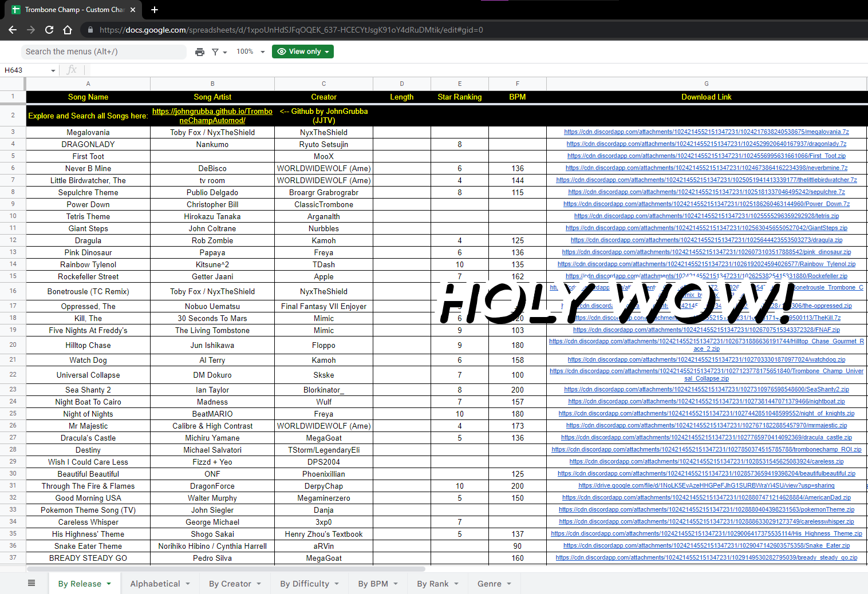The image size is (868, 594).
Task: Switch to the By Creator sheet tab
Action: tap(230, 584)
